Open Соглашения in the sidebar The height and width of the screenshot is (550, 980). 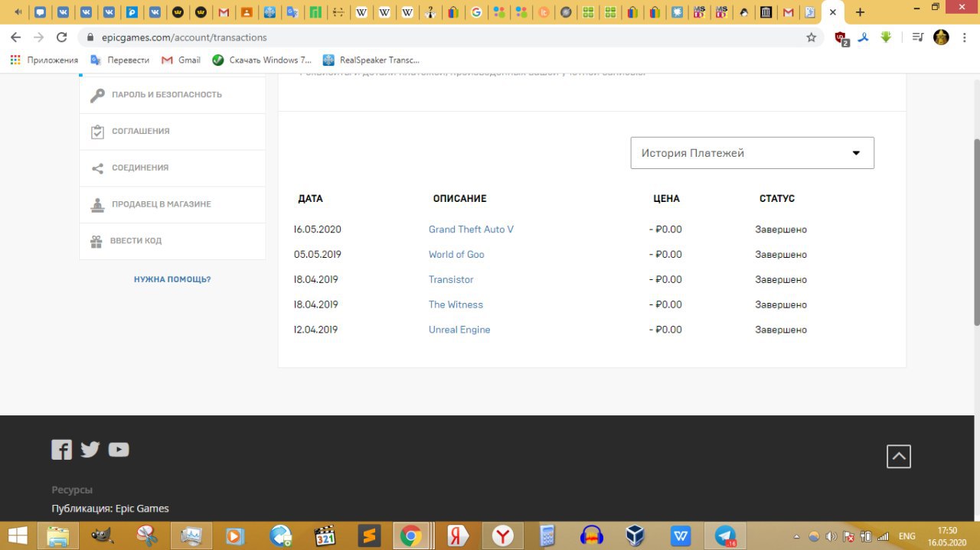pos(172,132)
